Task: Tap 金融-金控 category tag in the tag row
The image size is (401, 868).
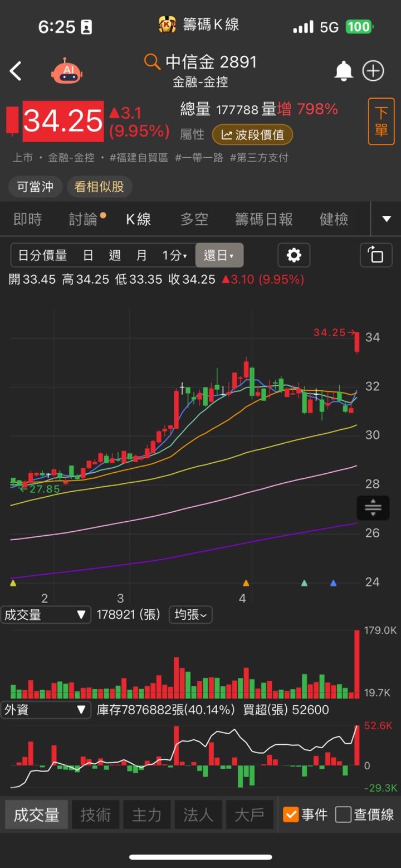Action: point(71,158)
